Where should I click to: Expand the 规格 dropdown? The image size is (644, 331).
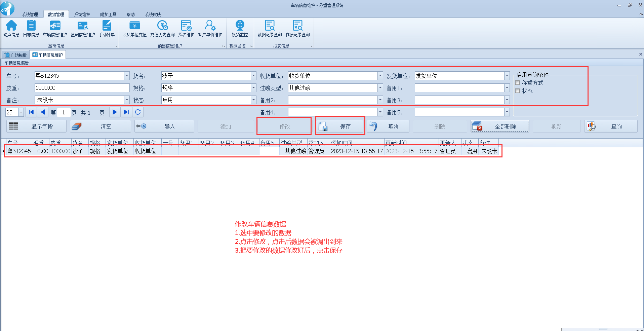tap(253, 88)
